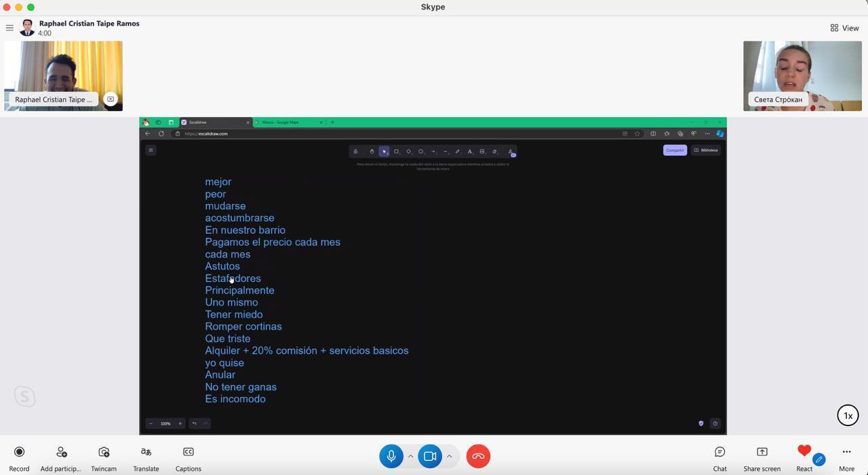Select Raphael Cristian Taipe video thumbnail
This screenshot has width=868, height=475.
coord(63,75)
